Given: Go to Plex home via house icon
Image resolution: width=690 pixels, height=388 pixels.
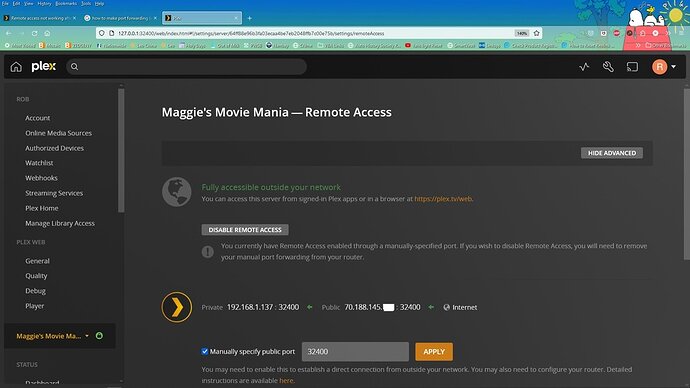Looking at the screenshot, I should click(16, 67).
